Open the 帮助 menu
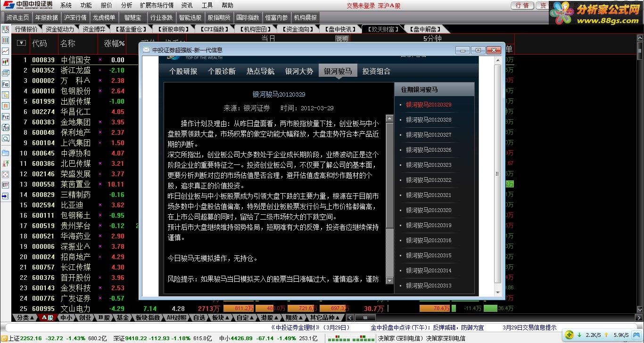 point(227,5)
